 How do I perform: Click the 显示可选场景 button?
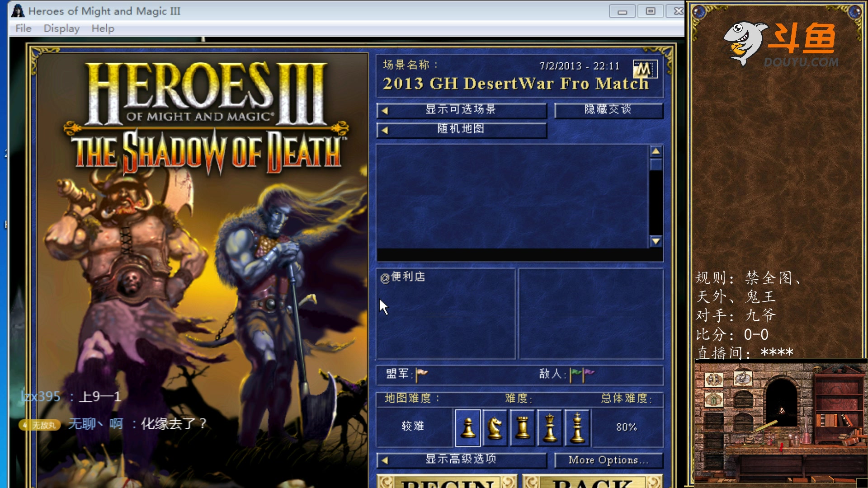(x=462, y=110)
